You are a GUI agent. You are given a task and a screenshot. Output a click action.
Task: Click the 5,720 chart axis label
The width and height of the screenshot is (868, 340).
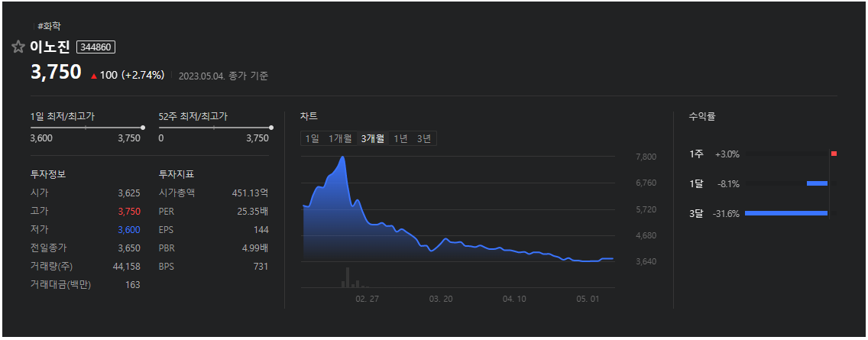[646, 209]
